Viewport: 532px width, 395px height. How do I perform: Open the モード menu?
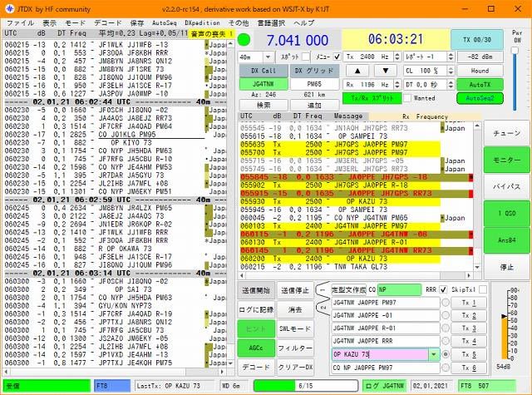click(x=75, y=22)
